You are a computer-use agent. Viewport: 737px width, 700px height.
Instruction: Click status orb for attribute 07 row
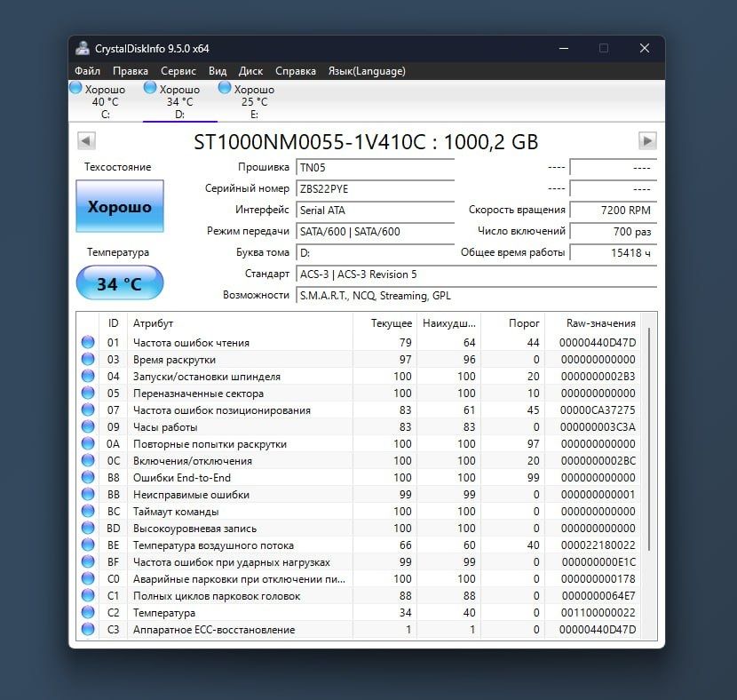[88, 410]
